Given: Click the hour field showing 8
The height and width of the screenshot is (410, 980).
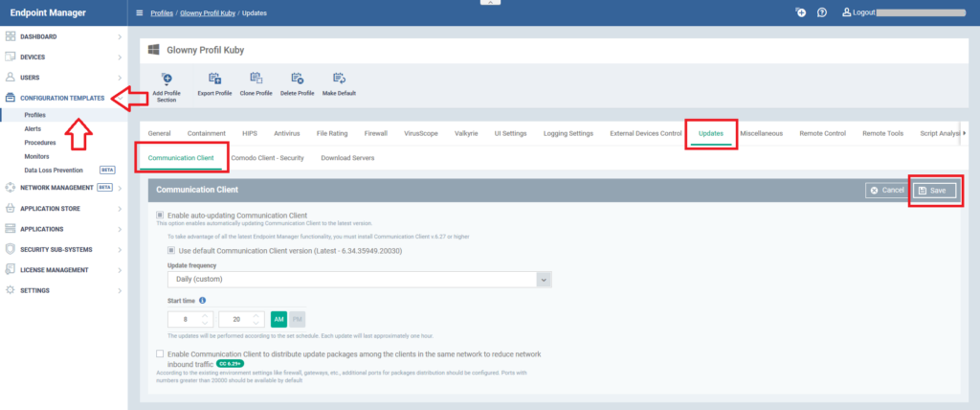Looking at the screenshot, I should click(185, 319).
